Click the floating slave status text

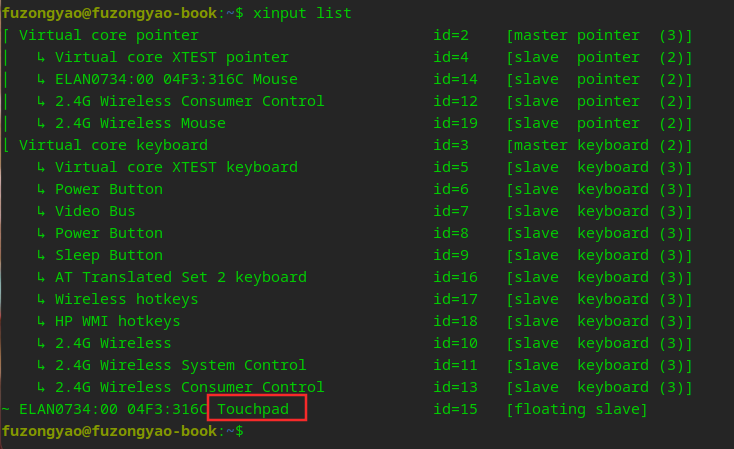pos(577,409)
